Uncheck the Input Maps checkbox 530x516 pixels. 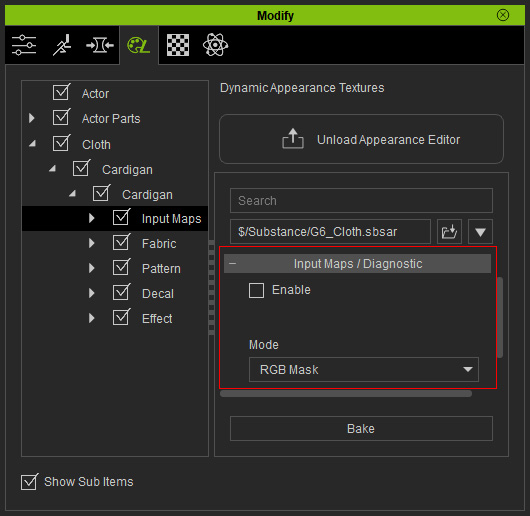point(121,217)
